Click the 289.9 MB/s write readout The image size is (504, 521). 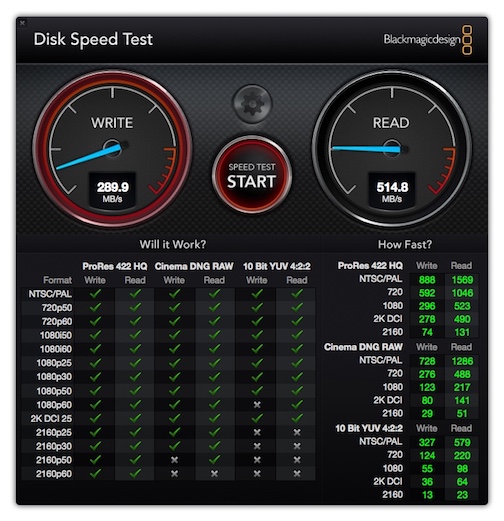pos(112,192)
